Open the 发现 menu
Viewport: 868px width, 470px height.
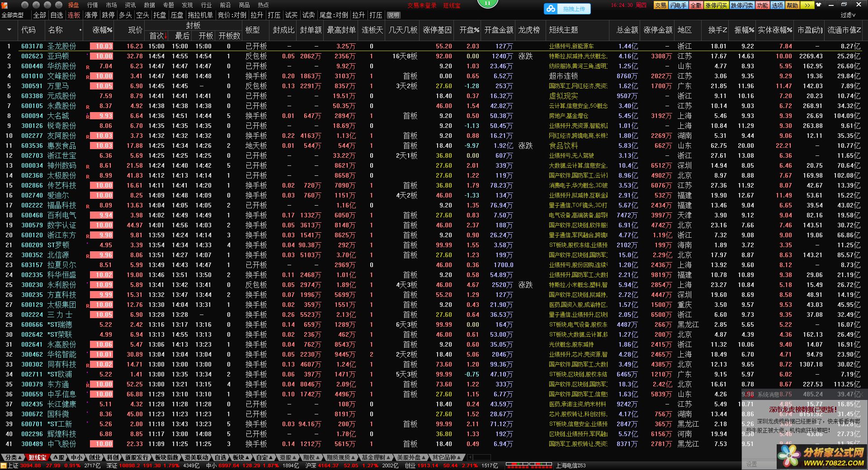(x=187, y=5)
